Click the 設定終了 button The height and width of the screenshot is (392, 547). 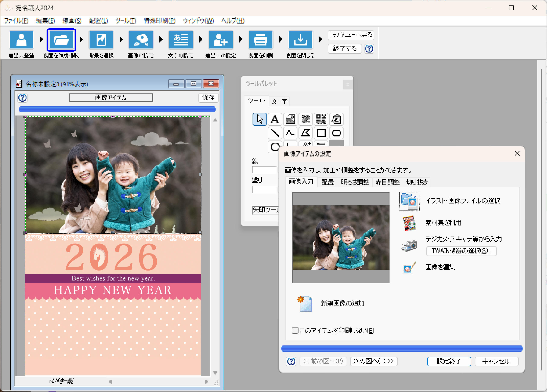click(x=449, y=362)
